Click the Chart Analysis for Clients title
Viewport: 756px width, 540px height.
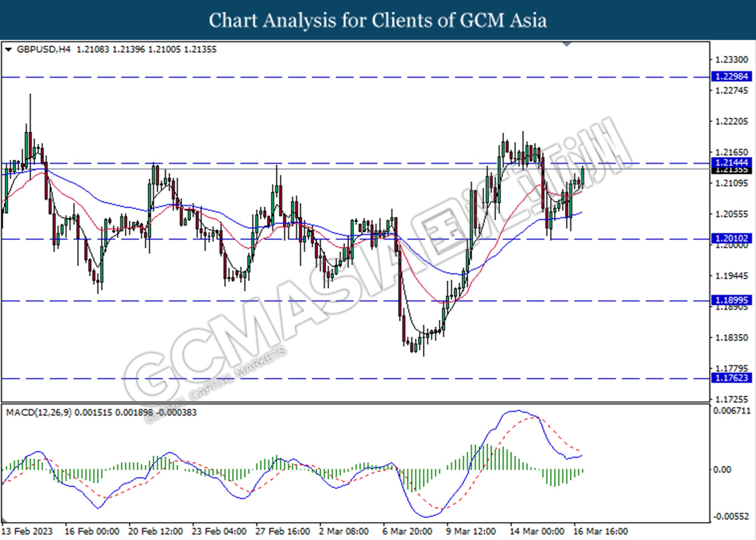(x=378, y=20)
